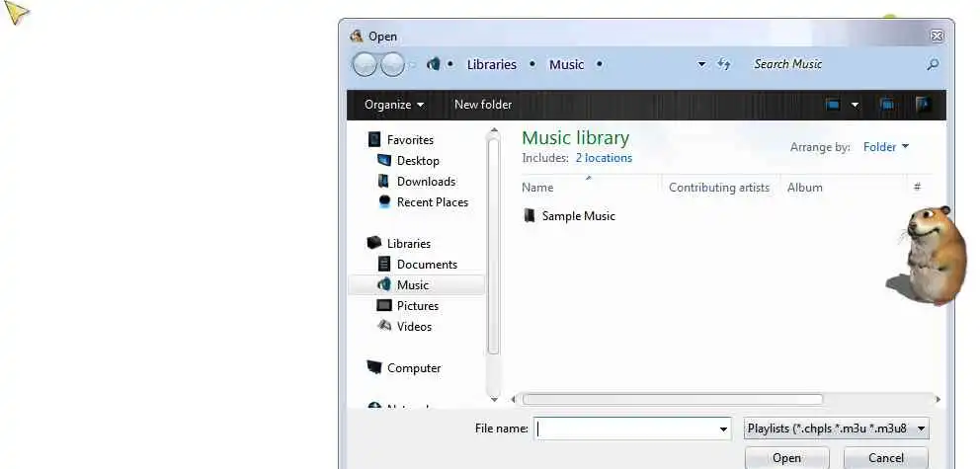The image size is (980, 469).
Task: Click the Computer icon in sidebar
Action: 373,366
